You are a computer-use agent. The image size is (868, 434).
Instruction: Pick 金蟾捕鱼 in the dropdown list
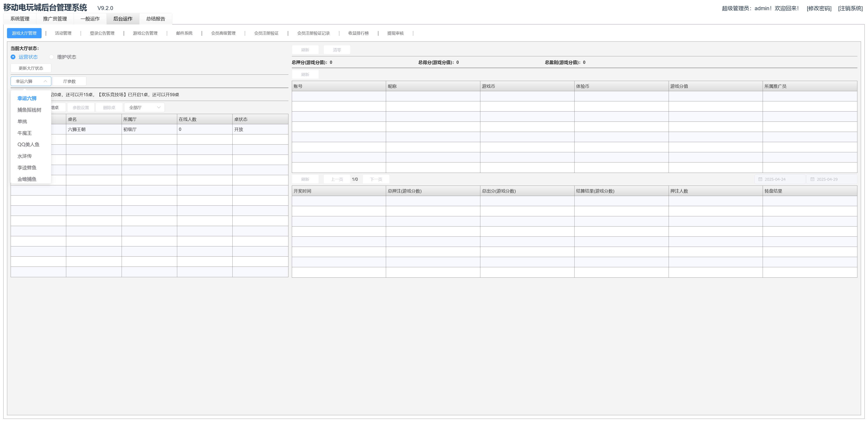27,179
